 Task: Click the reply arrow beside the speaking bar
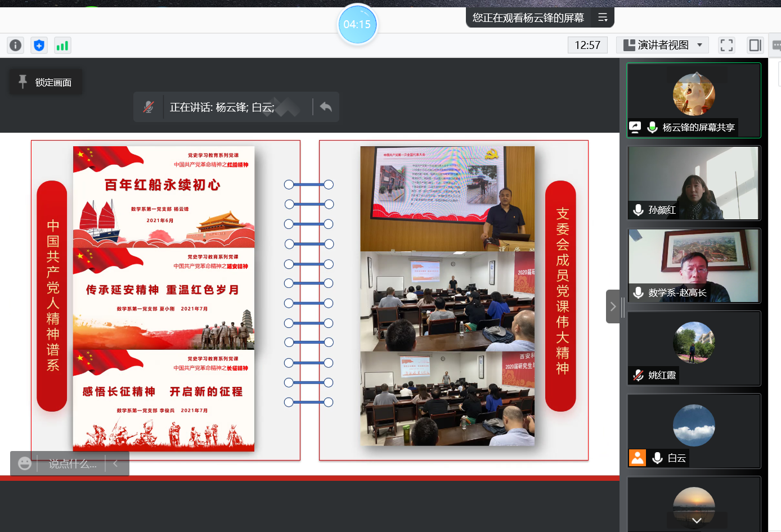(x=326, y=107)
